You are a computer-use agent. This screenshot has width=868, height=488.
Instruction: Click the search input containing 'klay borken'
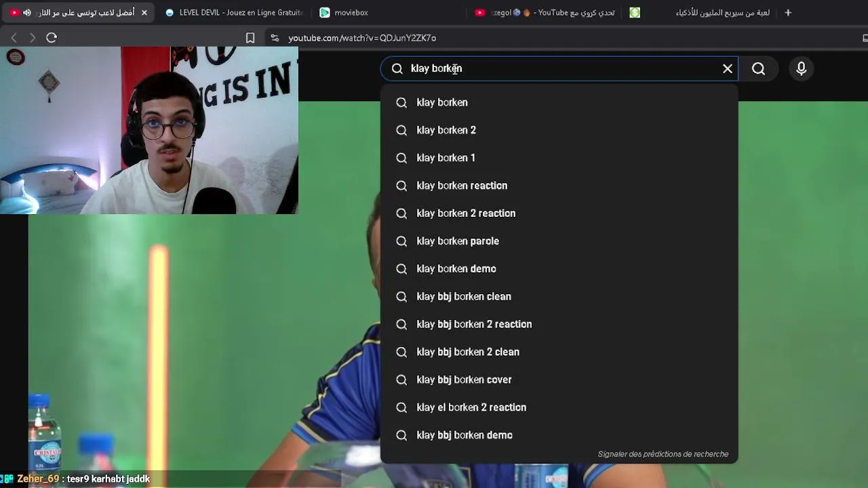click(559, 68)
